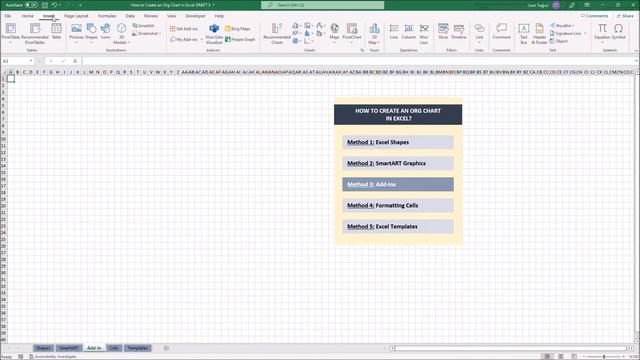640x360 pixels.
Task: Add a new sheet with the plus button
Action: [x=166, y=348]
